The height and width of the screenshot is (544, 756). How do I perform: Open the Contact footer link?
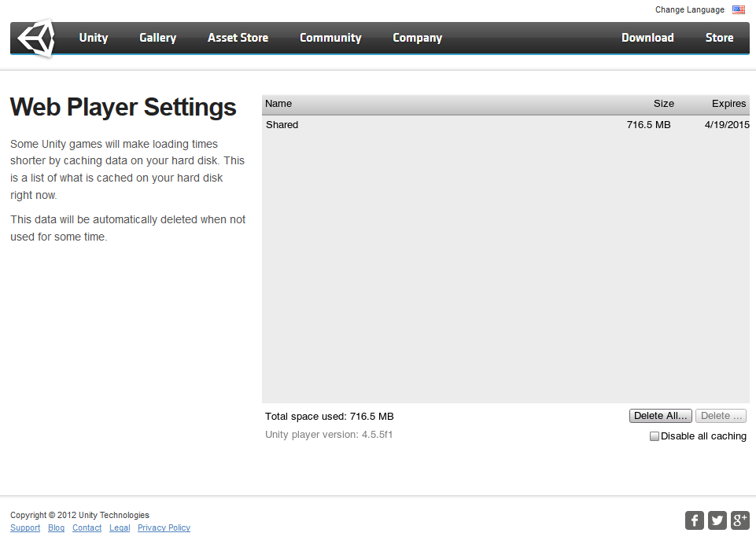click(87, 527)
